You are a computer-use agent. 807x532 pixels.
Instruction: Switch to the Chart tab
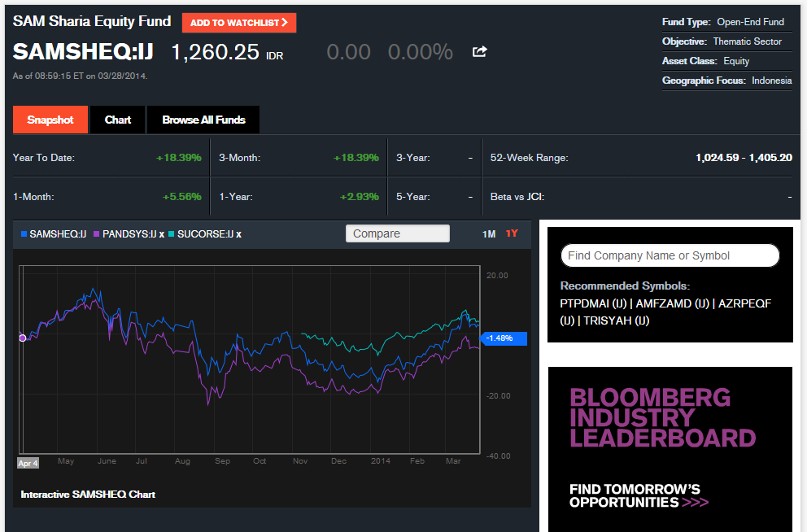point(117,120)
